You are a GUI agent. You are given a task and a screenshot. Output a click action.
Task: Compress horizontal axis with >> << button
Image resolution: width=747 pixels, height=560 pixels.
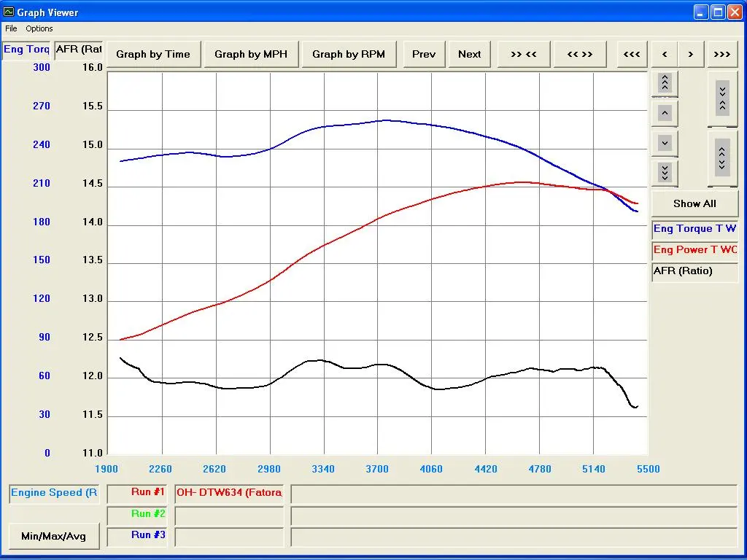click(524, 54)
